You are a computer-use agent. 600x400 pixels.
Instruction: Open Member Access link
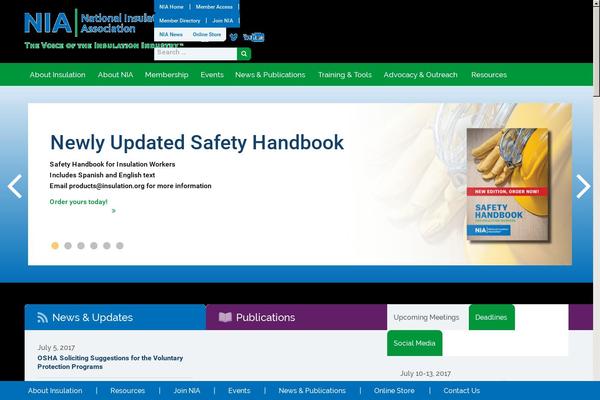pyautogui.click(x=214, y=7)
